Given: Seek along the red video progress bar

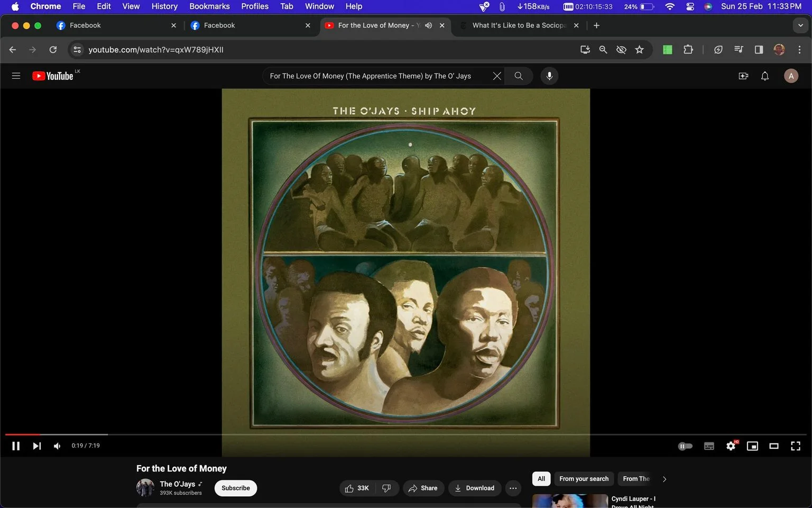Looking at the screenshot, I should (x=406, y=434).
